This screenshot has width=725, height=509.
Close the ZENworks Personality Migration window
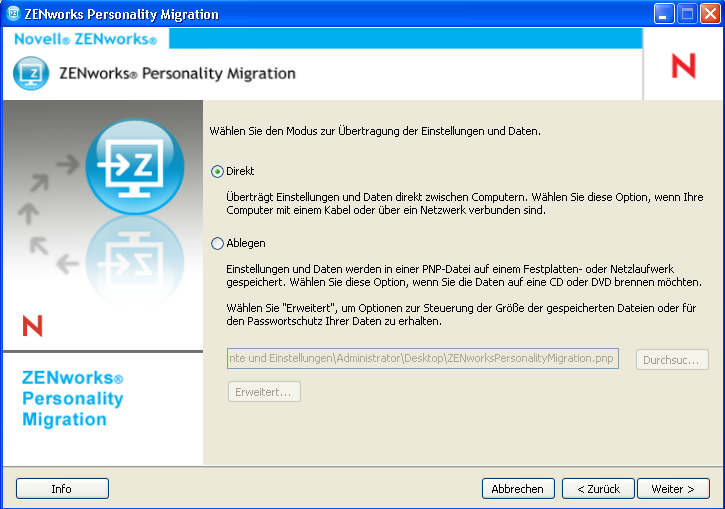pyautogui.click(x=710, y=13)
